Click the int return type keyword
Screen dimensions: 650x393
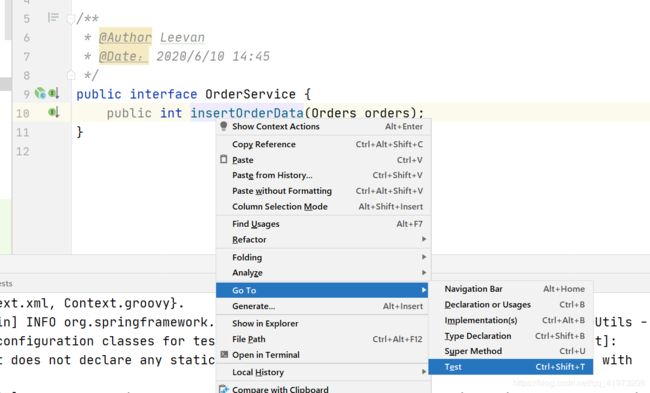[171, 113]
